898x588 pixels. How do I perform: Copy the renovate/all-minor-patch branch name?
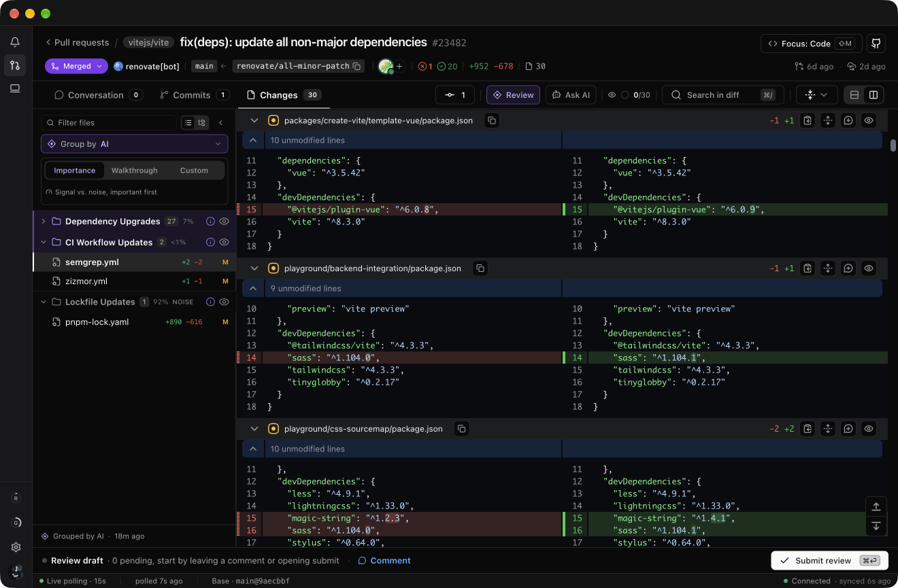(x=356, y=66)
